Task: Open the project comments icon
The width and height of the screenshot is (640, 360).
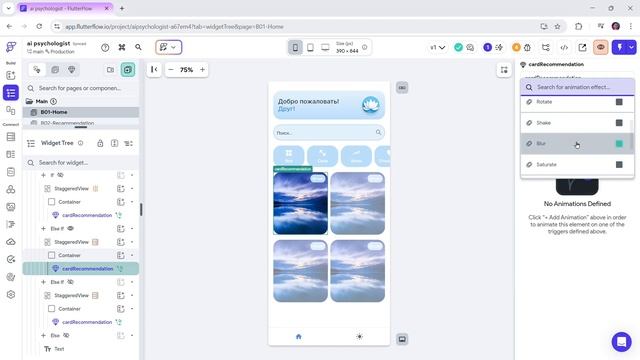Action: point(470,47)
